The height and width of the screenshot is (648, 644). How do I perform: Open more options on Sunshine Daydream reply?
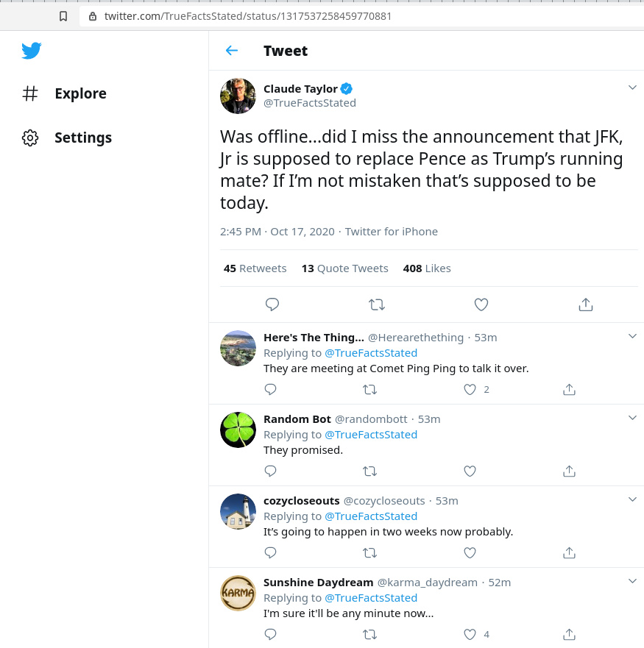click(632, 581)
